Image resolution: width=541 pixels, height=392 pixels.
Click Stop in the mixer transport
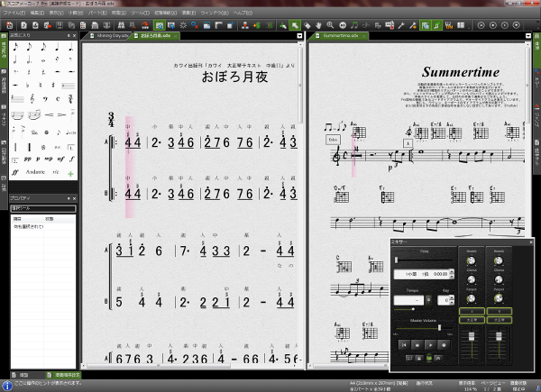[x=417, y=345]
